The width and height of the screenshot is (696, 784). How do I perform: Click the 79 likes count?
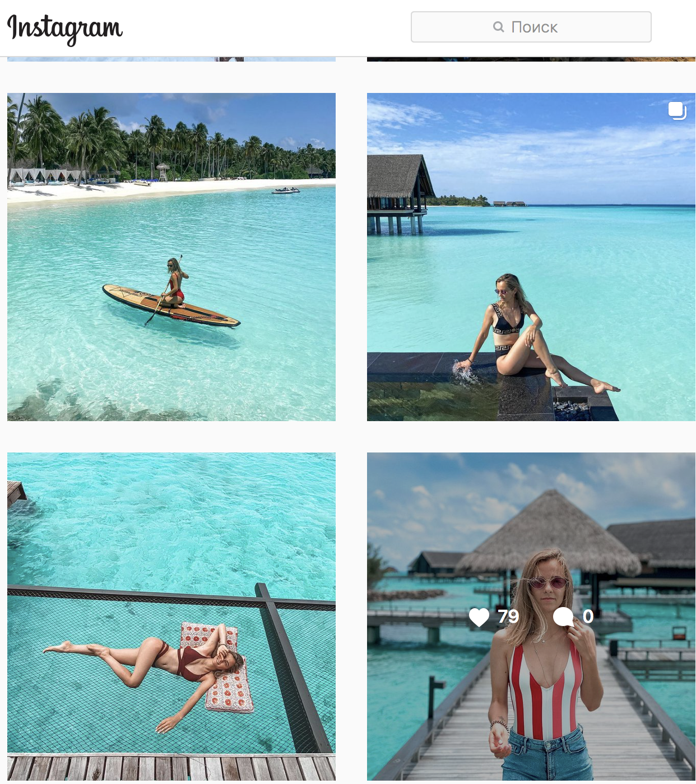[508, 617]
